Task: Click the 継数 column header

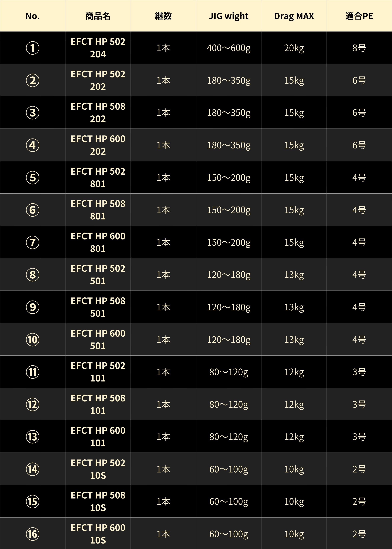Action: pos(163,16)
